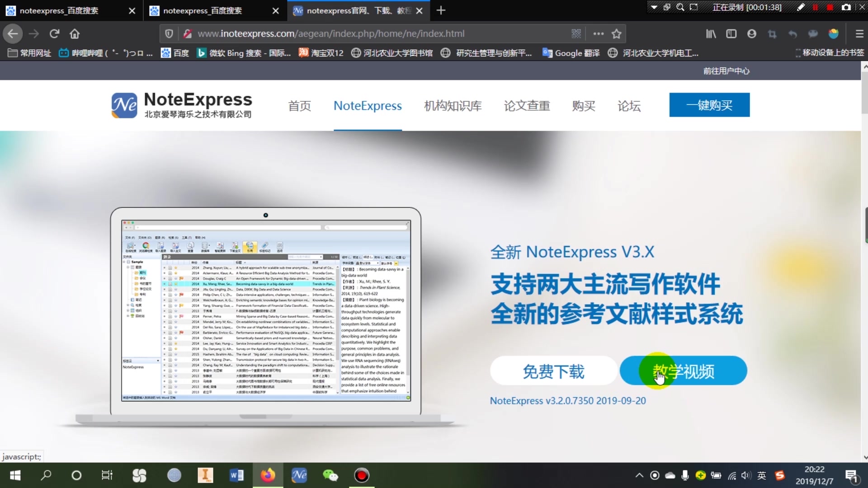Close the first noteexpress_百度搜索 tab
The height and width of the screenshot is (488, 868).
point(132,10)
